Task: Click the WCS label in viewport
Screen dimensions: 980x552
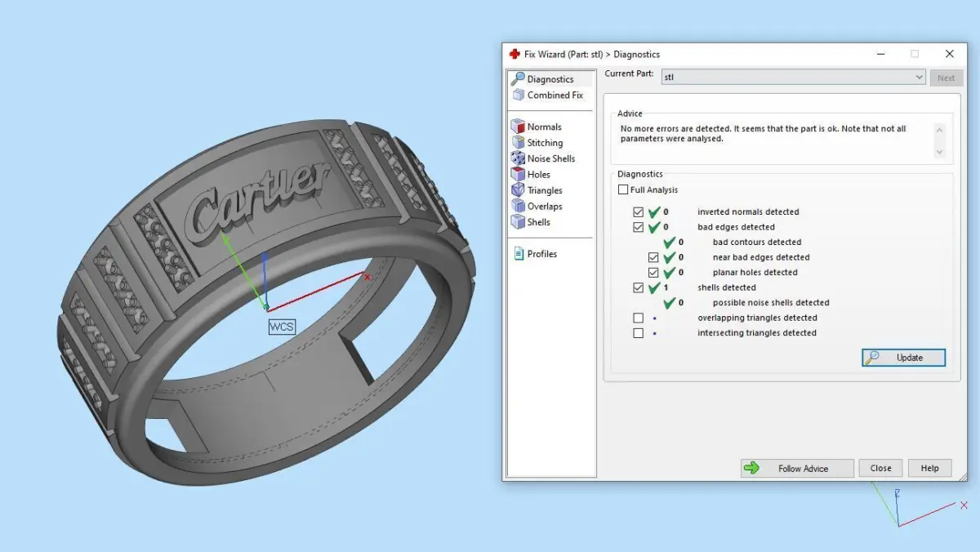Action: [282, 327]
